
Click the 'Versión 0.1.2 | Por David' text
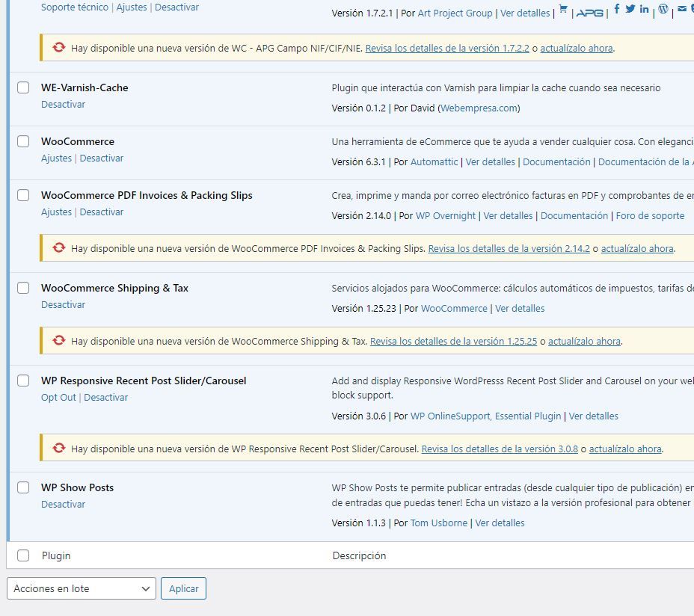click(x=384, y=108)
